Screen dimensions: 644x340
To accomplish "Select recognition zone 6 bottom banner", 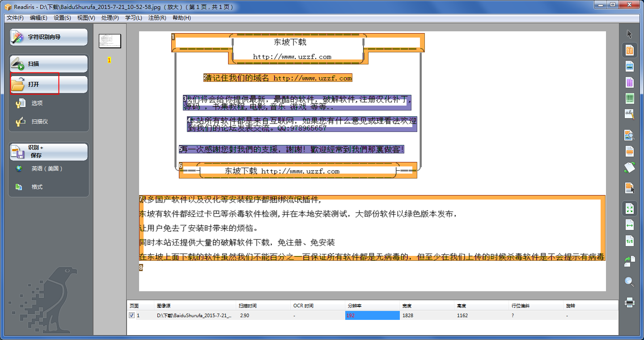I will 298,170.
